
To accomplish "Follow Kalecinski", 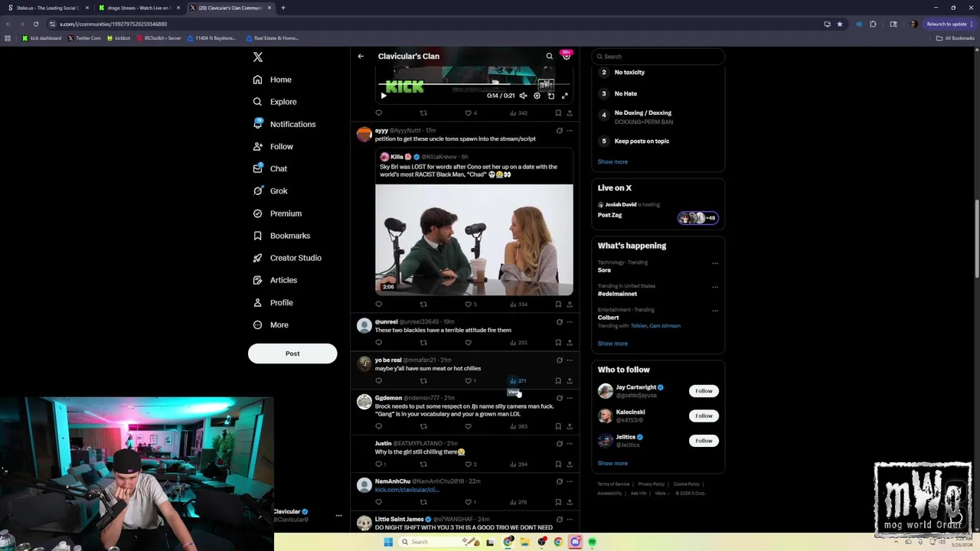I will (x=704, y=416).
